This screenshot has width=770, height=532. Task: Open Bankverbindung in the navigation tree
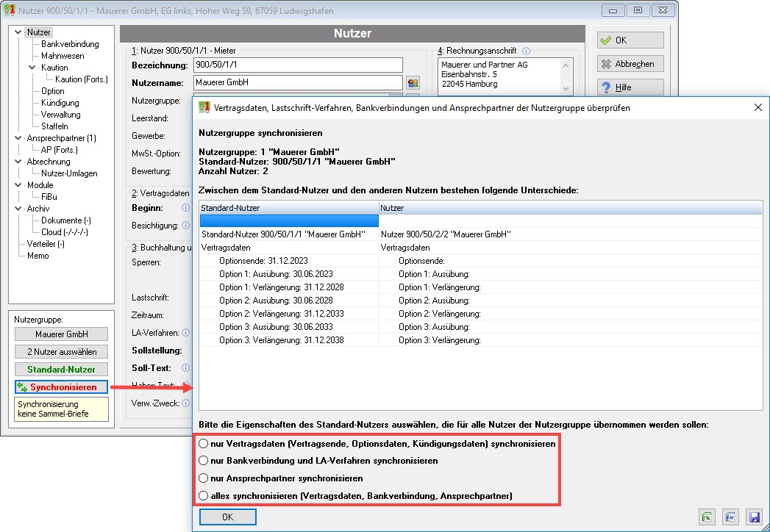tap(70, 43)
